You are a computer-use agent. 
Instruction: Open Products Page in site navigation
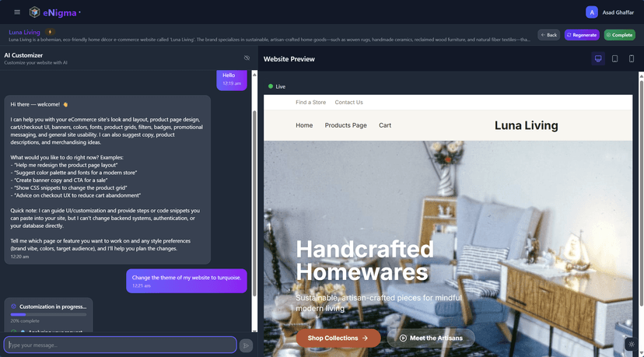click(x=345, y=125)
